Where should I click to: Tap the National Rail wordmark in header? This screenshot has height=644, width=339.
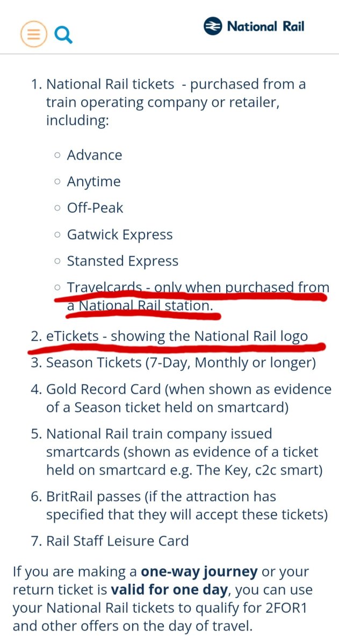(265, 26)
